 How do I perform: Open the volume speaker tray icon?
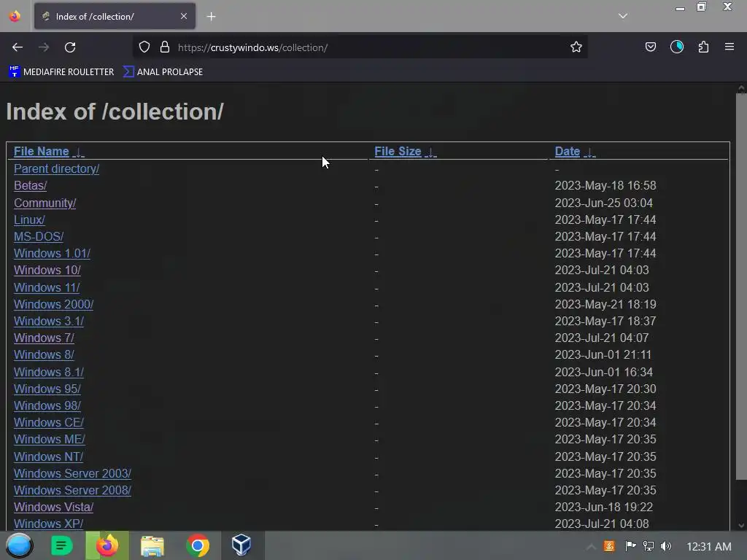[666, 546]
